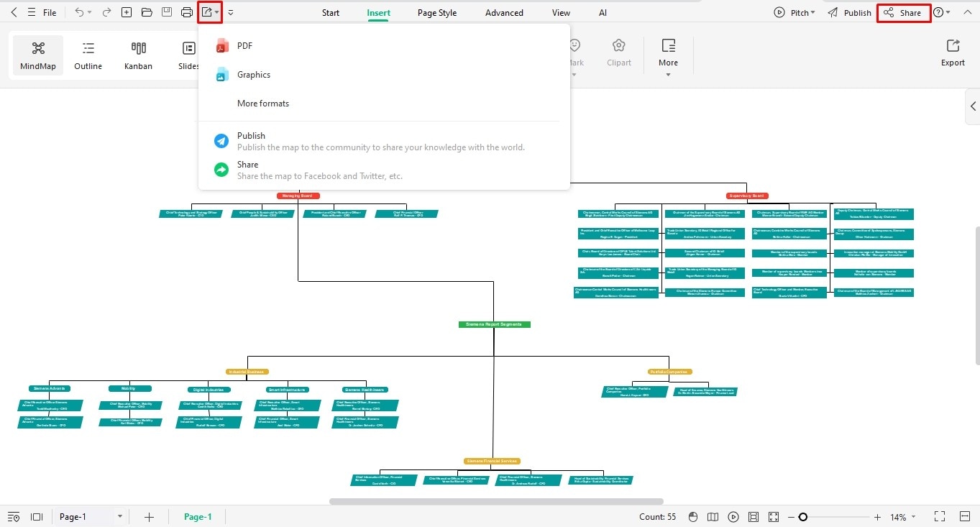
Task: Click the fit-to-page icon in status bar
Action: click(754, 517)
